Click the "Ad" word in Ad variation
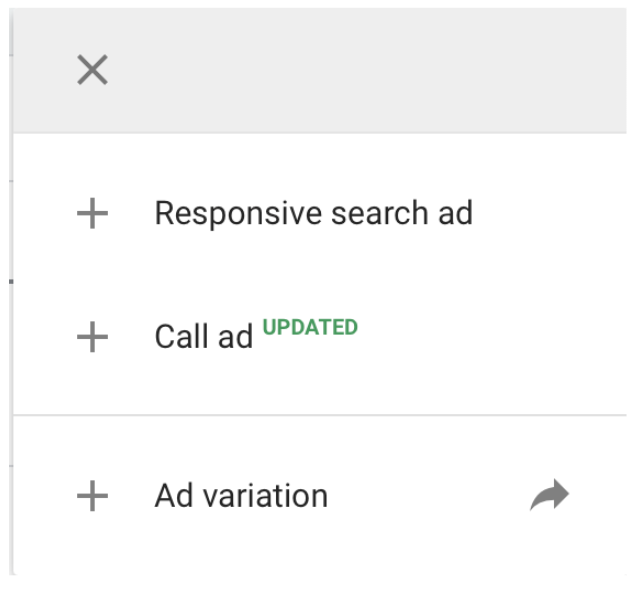Screen dimensions: 642x598 [171, 496]
